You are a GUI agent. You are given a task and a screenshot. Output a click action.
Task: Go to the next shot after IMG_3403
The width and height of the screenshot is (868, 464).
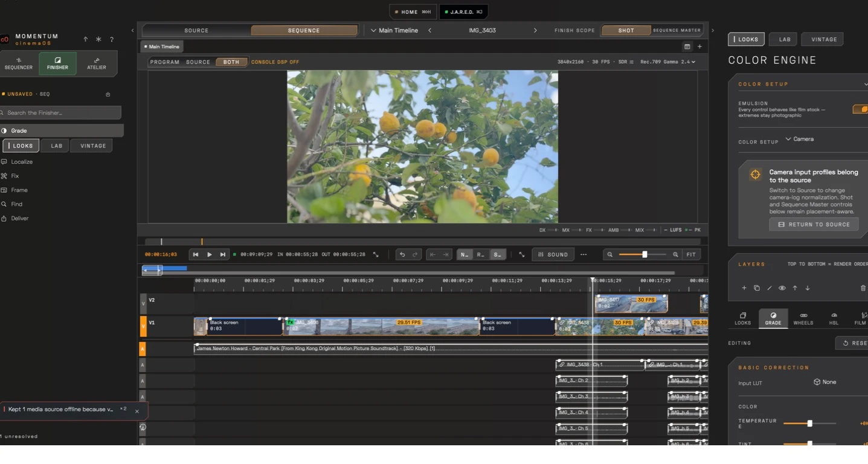pos(535,30)
